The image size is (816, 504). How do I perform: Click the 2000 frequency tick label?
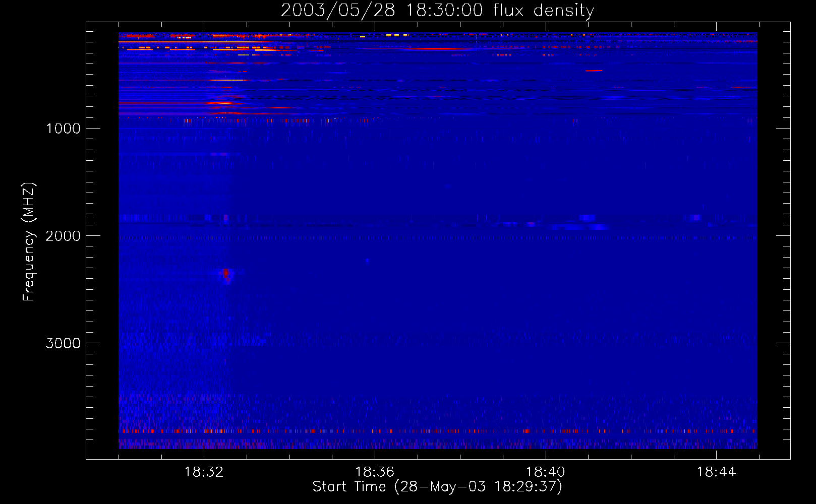63,236
